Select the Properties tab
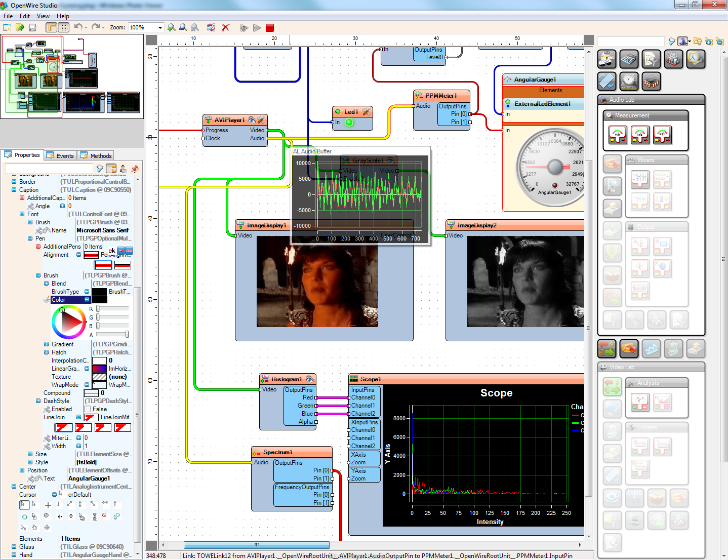 coord(22,155)
